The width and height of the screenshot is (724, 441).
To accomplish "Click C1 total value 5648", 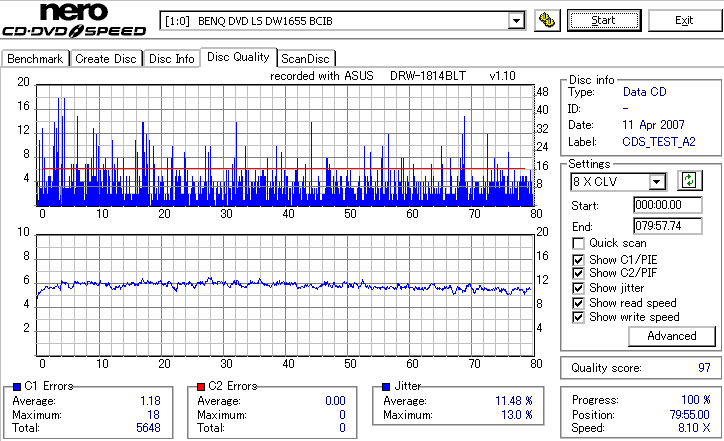I will click(148, 428).
